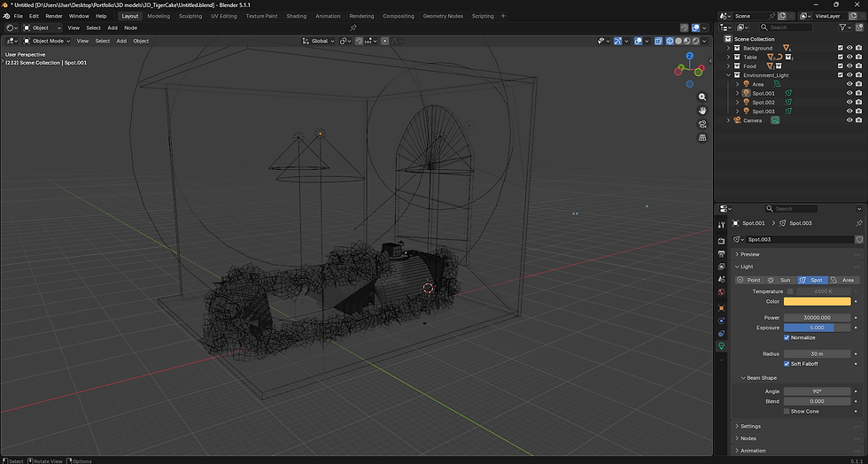The height and width of the screenshot is (464, 868).
Task: Open the Object Constraints properties tab icon
Action: (721, 333)
